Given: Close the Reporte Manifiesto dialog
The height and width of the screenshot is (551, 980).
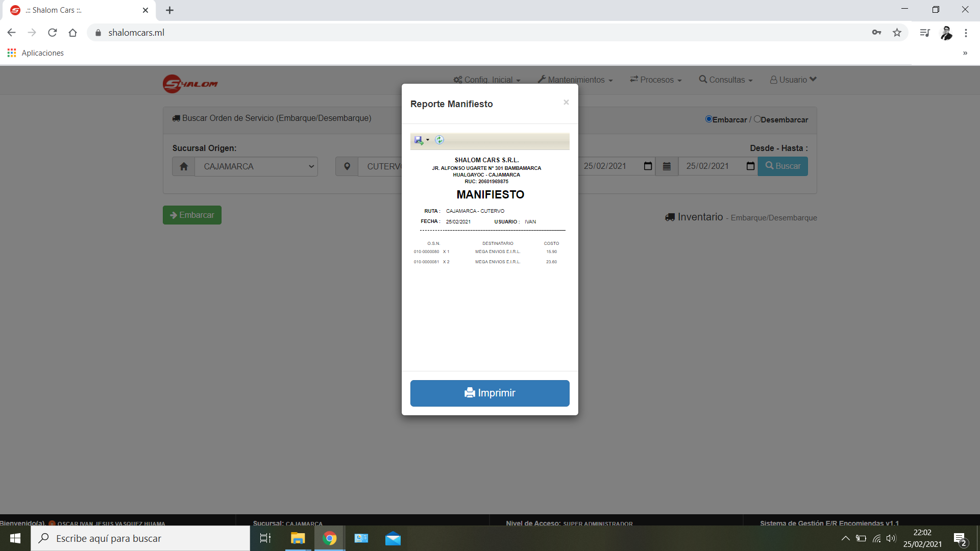Looking at the screenshot, I should pos(566,103).
